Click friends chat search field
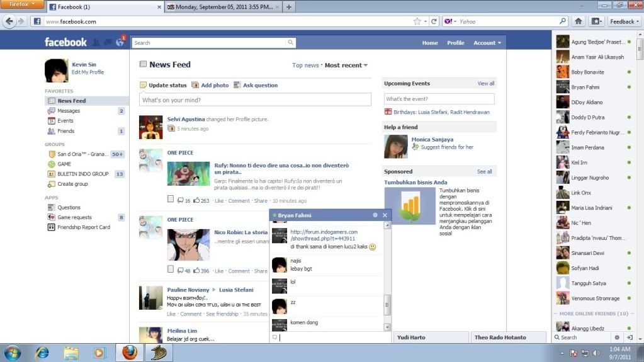The height and width of the screenshot is (362, 644). [582, 337]
